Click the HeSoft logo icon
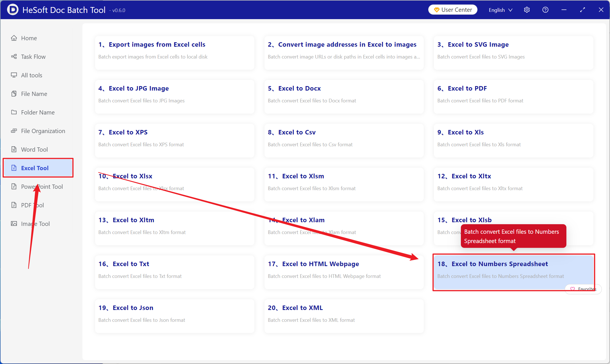The height and width of the screenshot is (364, 610). click(x=13, y=10)
